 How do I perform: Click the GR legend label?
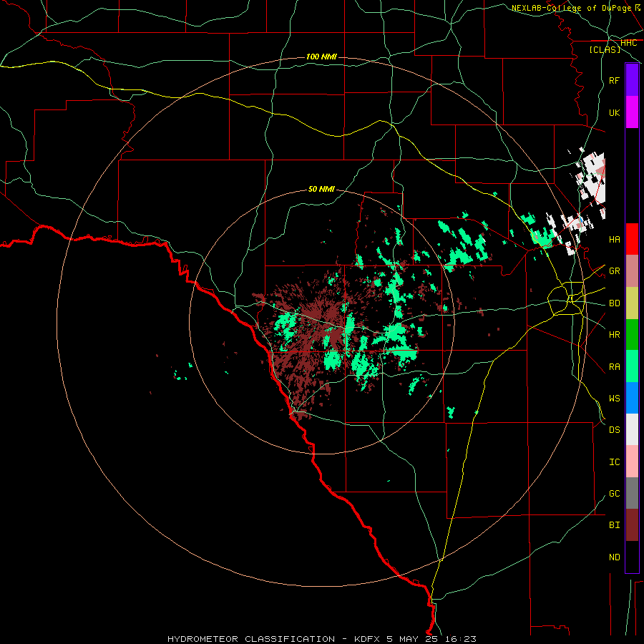615,271
